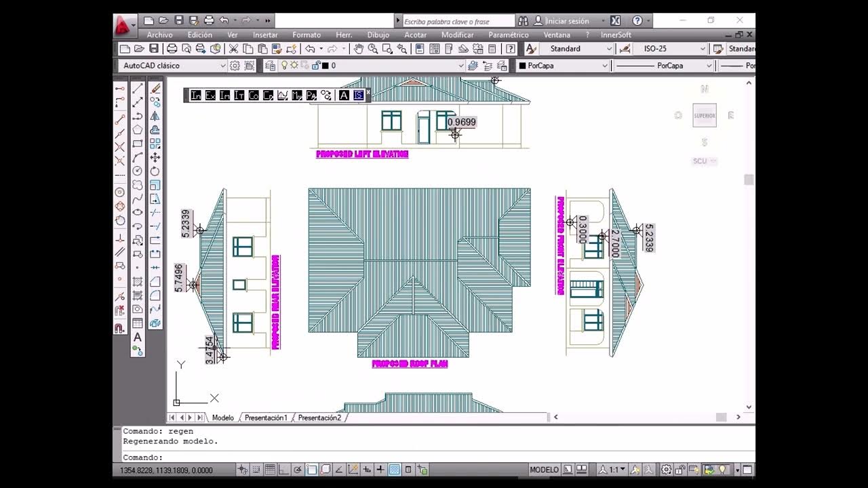Toggle lineweight display in status bar
Screen dimensions: 868x488
click(x=380, y=469)
